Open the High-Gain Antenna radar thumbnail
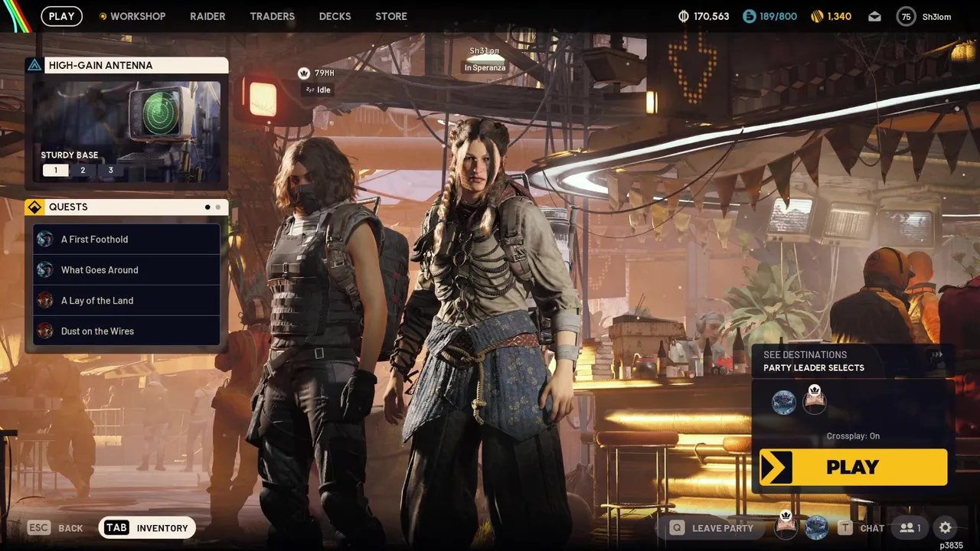 126,131
